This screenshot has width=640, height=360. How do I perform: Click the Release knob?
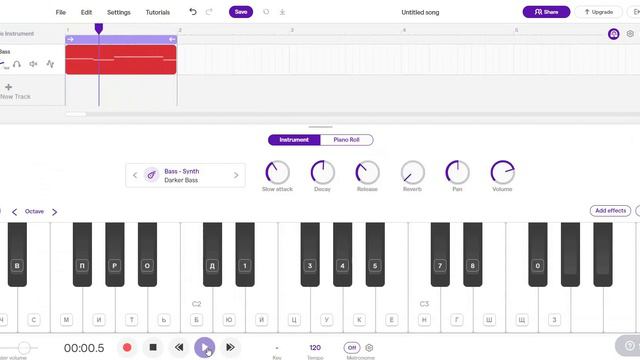367,172
